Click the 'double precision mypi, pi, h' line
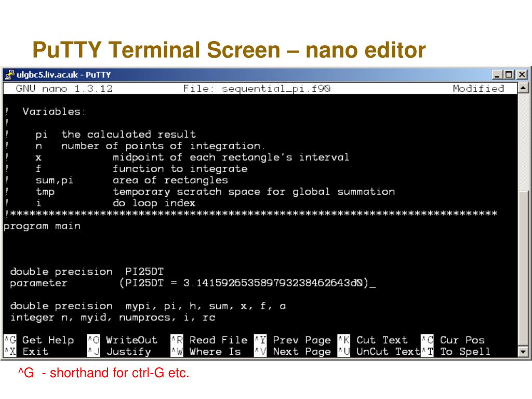This screenshot has width=532, height=399. (148, 306)
